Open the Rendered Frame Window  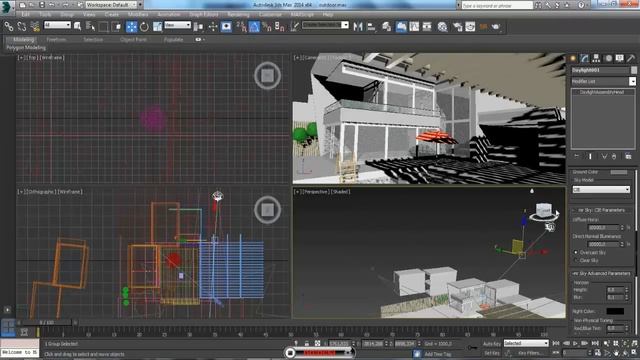click(470, 27)
